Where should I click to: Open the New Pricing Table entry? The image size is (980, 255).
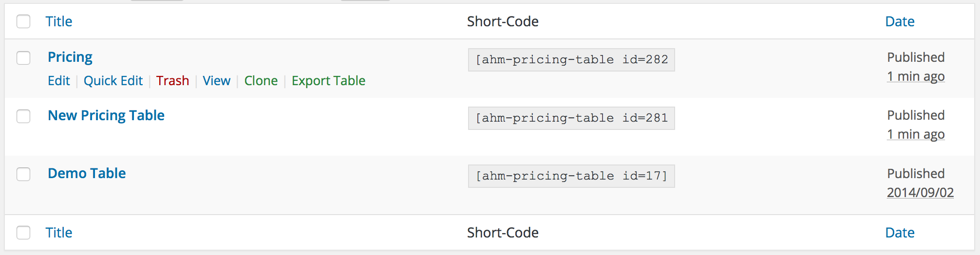click(106, 115)
